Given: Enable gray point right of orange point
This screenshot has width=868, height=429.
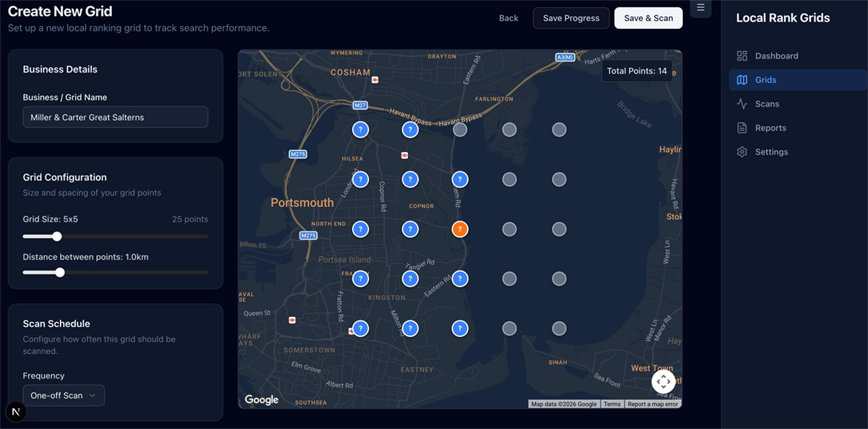Looking at the screenshot, I should point(509,229).
